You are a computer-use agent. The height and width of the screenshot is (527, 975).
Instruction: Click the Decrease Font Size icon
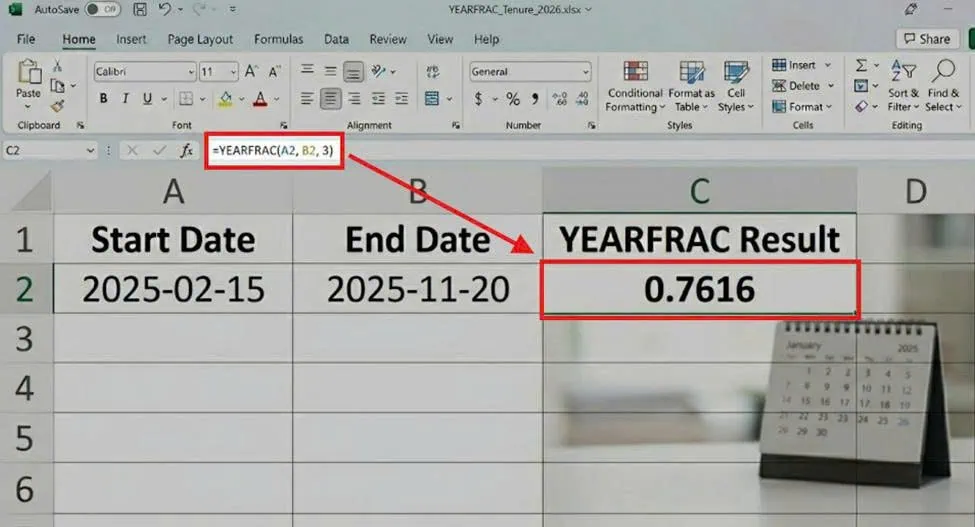point(274,71)
